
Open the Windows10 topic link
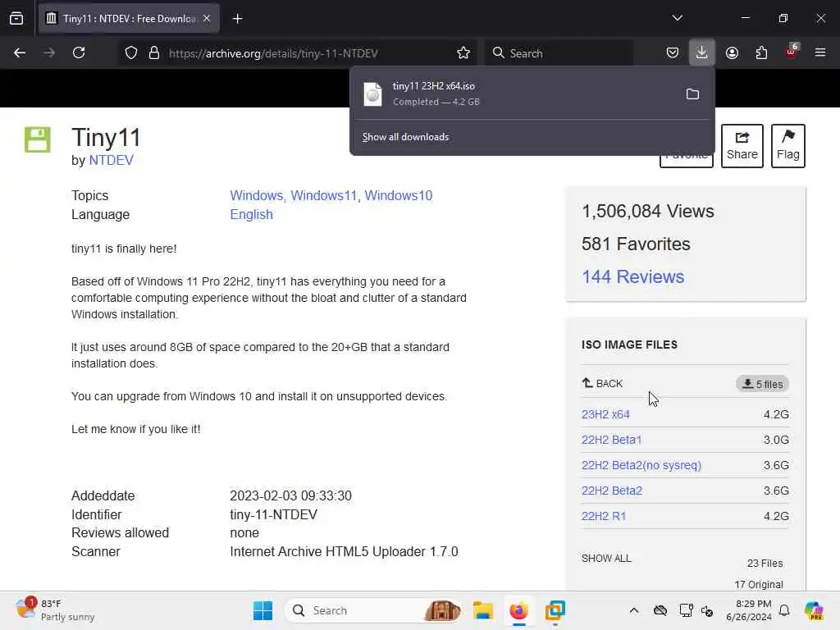tap(399, 195)
